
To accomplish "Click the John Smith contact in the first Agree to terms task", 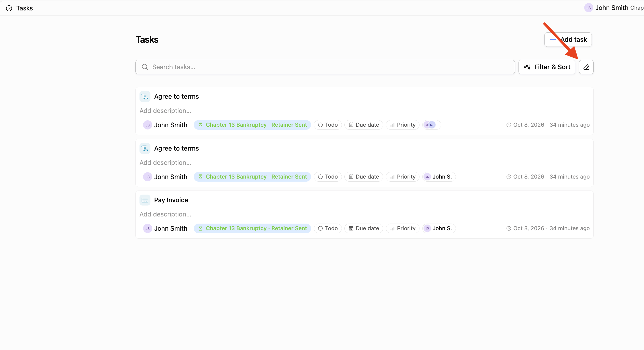I will [x=165, y=125].
